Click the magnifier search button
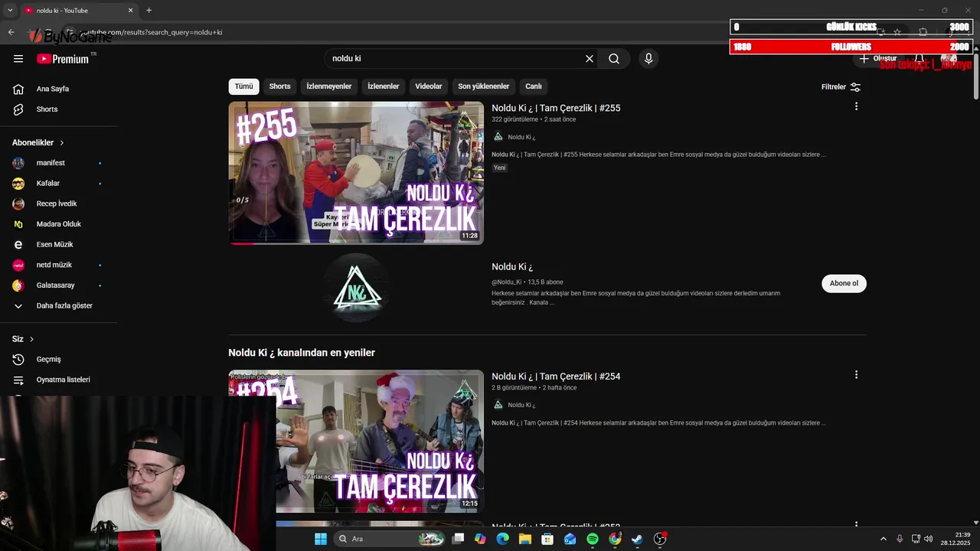The width and height of the screenshot is (980, 551). tap(614, 59)
